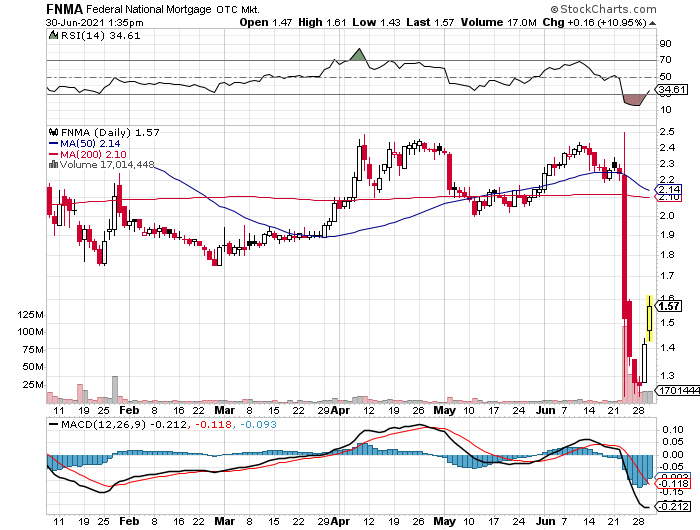Click the RSI(14) indicator legend icon
Viewport: 700px width, 530px height.
(53, 35)
